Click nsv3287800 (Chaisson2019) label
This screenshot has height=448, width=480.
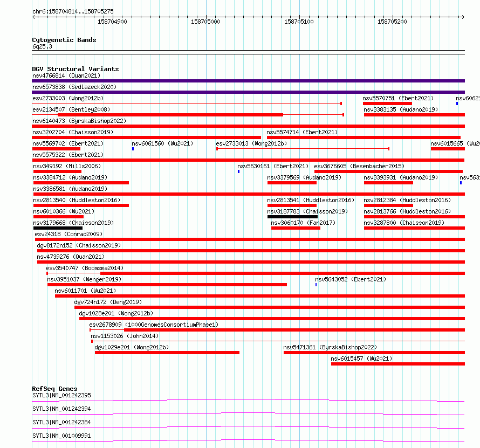pyautogui.click(x=404, y=223)
